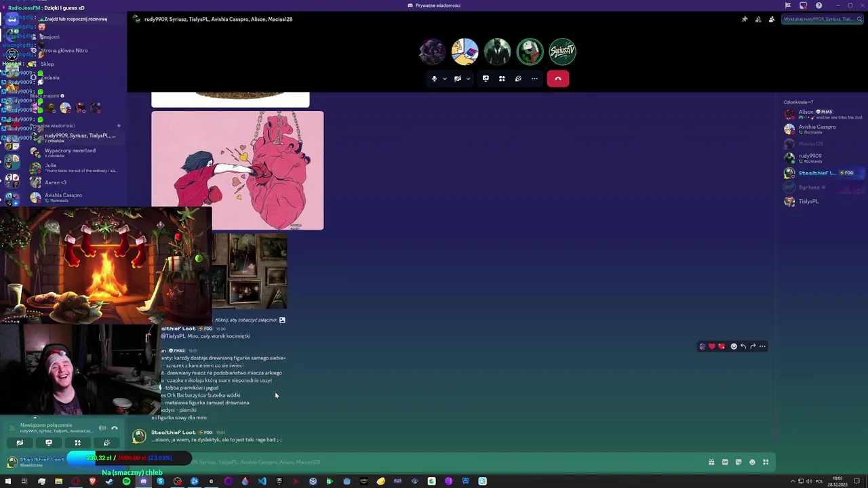This screenshot has width=868, height=488.
Task: Hang up the call with red button
Action: click(x=558, y=79)
